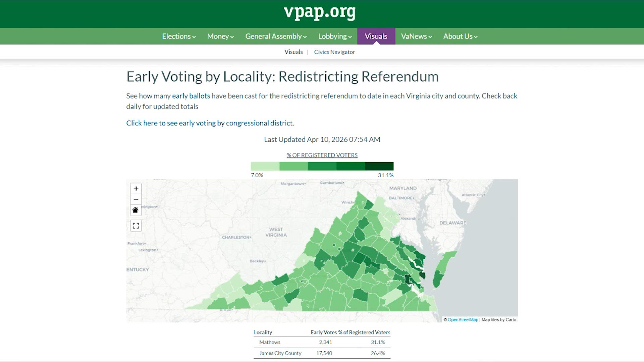
Task: Zoom in on the map
Action: (136, 188)
